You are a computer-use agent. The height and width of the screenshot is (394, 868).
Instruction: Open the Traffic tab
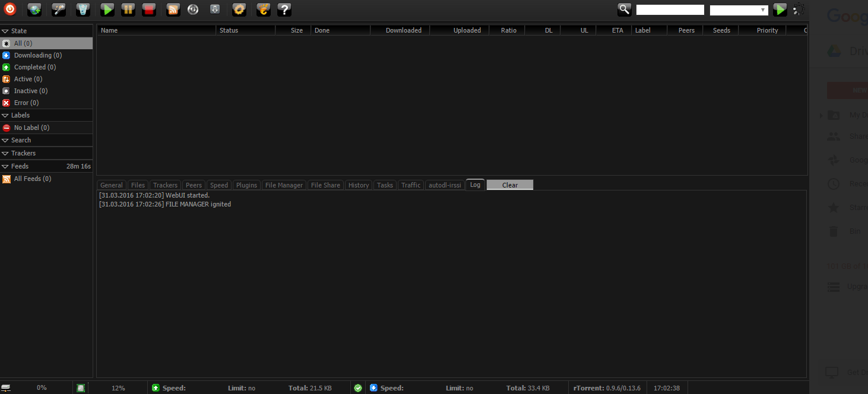coord(410,185)
